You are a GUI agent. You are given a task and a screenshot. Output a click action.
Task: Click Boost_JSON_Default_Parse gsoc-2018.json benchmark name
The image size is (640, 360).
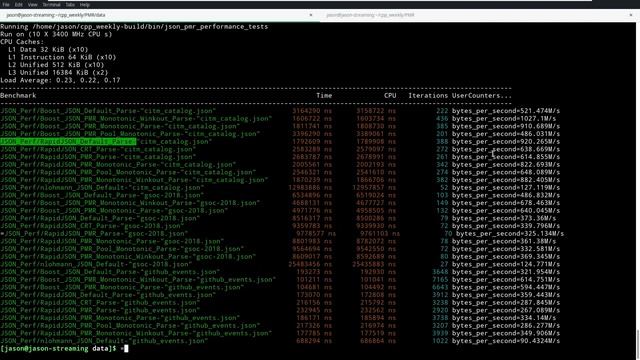pyautogui.click(x=102, y=196)
